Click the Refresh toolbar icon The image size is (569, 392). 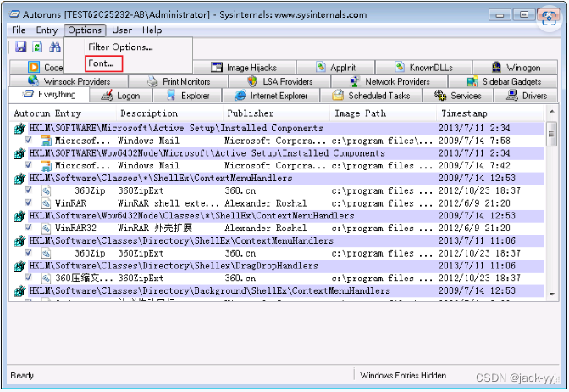(37, 47)
